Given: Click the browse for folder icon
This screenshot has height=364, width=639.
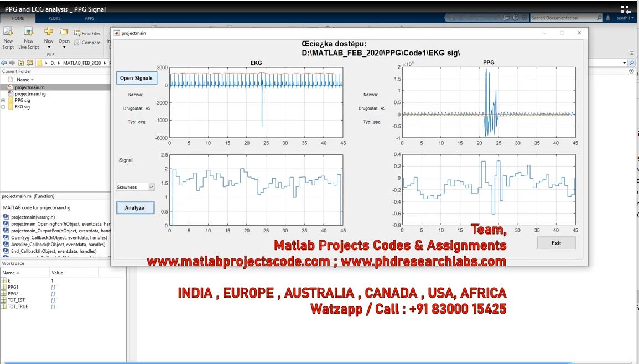Looking at the screenshot, I should click(x=30, y=63).
